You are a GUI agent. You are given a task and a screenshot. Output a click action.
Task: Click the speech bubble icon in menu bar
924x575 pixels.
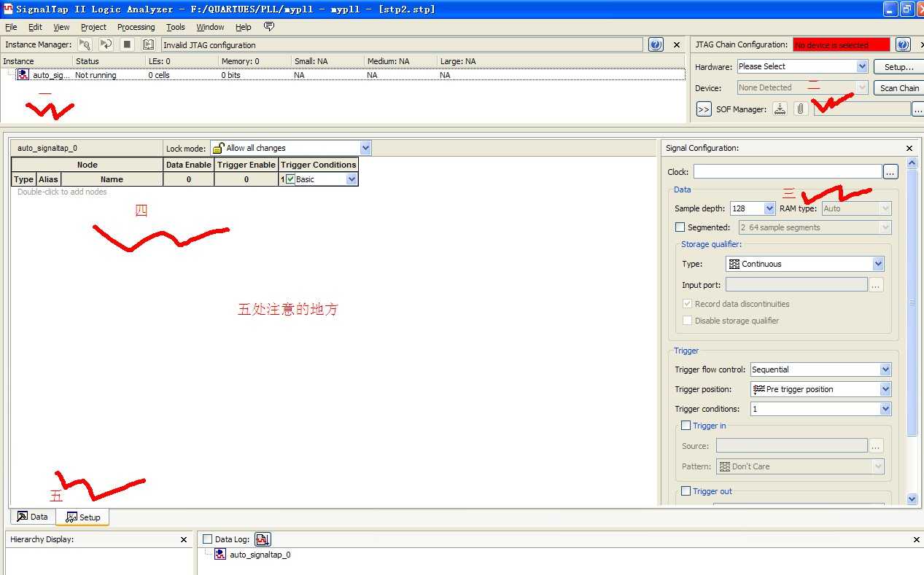(269, 27)
